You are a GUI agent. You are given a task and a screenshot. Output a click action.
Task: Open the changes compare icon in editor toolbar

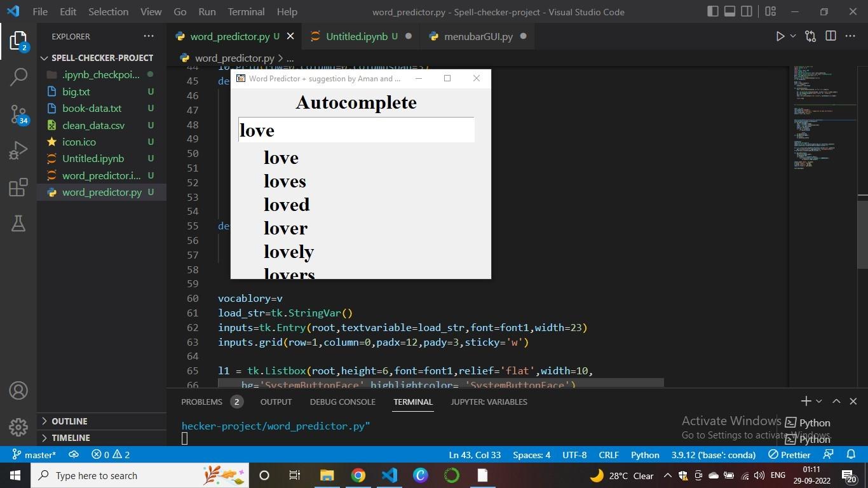(810, 36)
